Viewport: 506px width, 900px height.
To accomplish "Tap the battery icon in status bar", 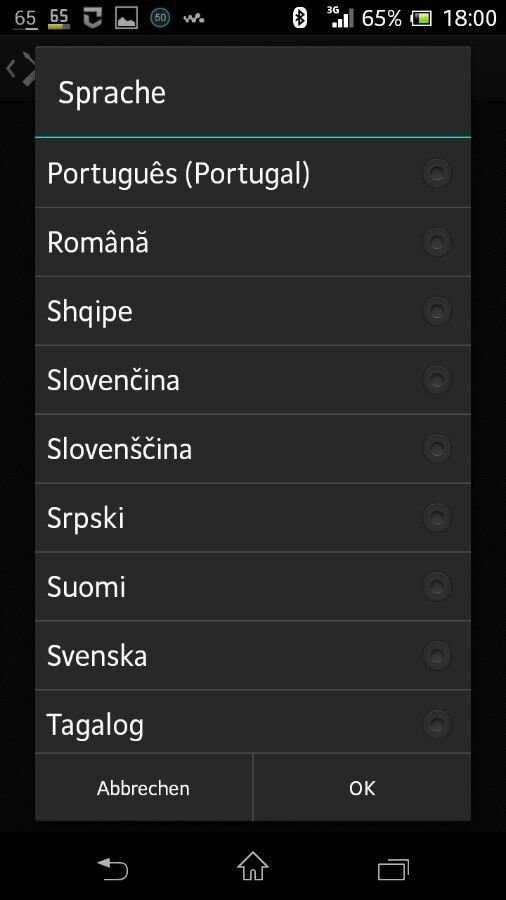I will click(x=421, y=19).
